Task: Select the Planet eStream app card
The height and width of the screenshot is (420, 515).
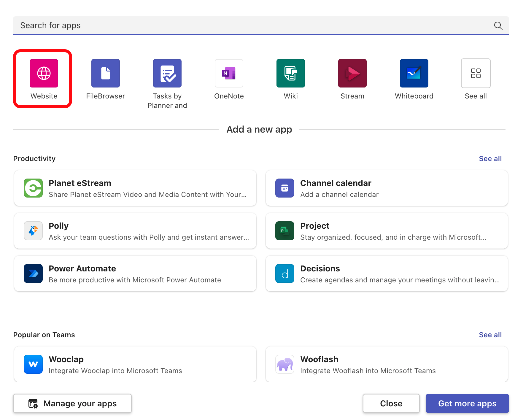Action: 135,188
